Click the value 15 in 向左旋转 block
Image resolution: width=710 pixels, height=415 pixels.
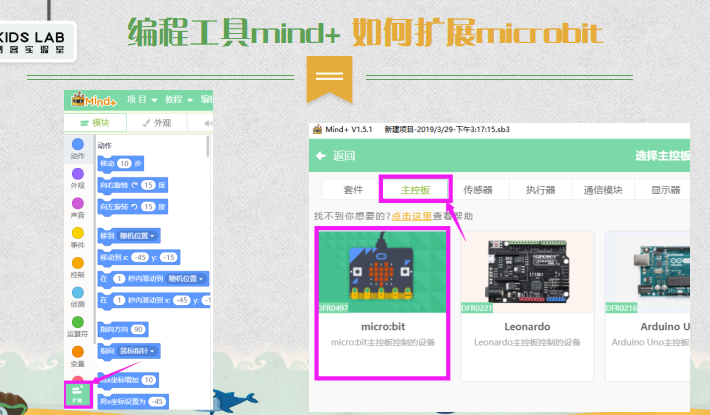point(148,207)
